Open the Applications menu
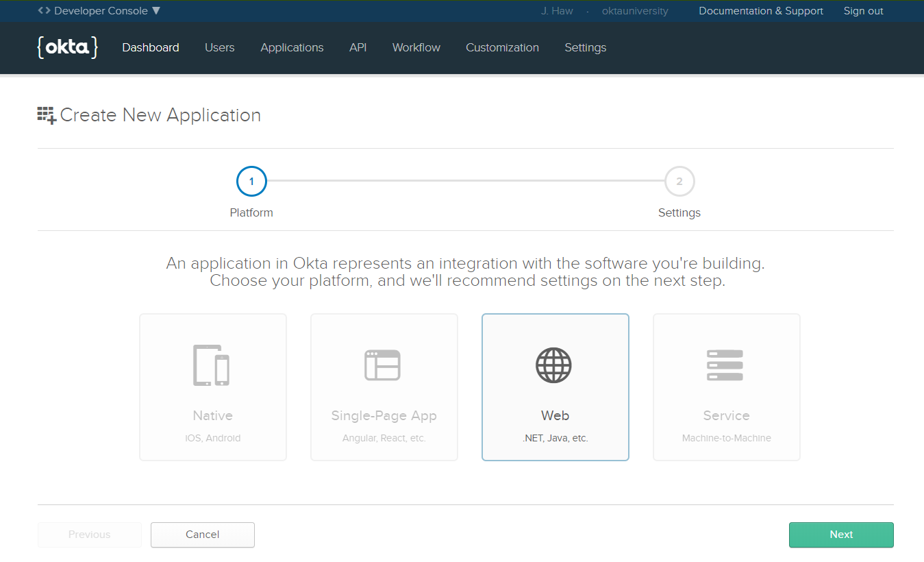Screen dimensions: 924x562 pos(292,47)
